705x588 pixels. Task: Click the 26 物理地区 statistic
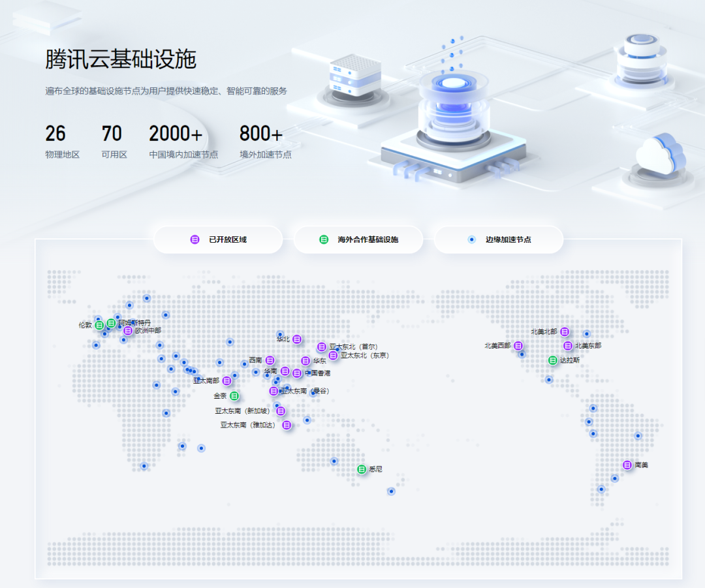click(62, 142)
